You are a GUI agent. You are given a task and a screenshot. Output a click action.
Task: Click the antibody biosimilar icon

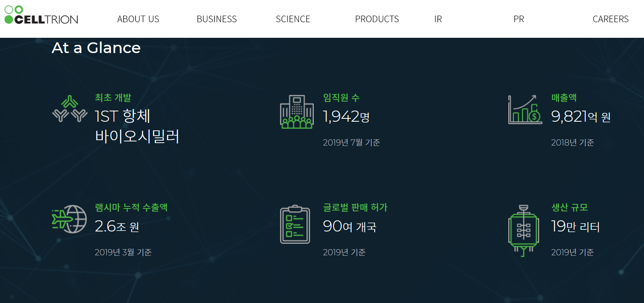(70, 109)
